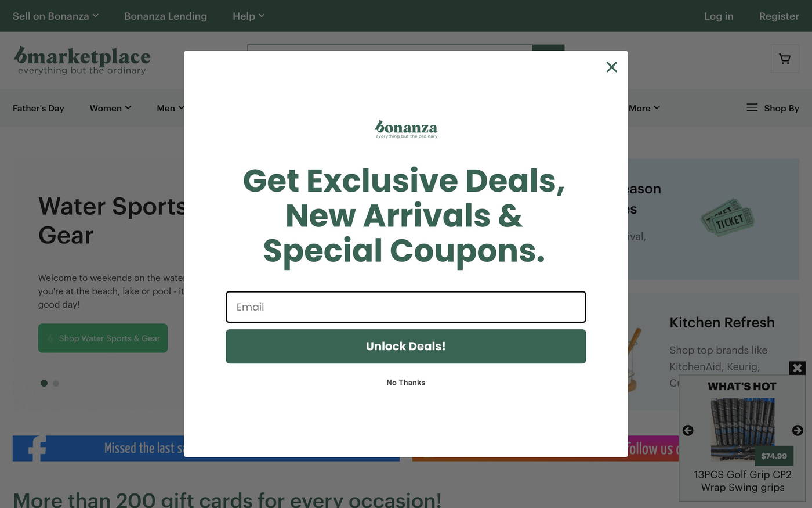Open the More categories menu
The image size is (812, 508).
(644, 108)
